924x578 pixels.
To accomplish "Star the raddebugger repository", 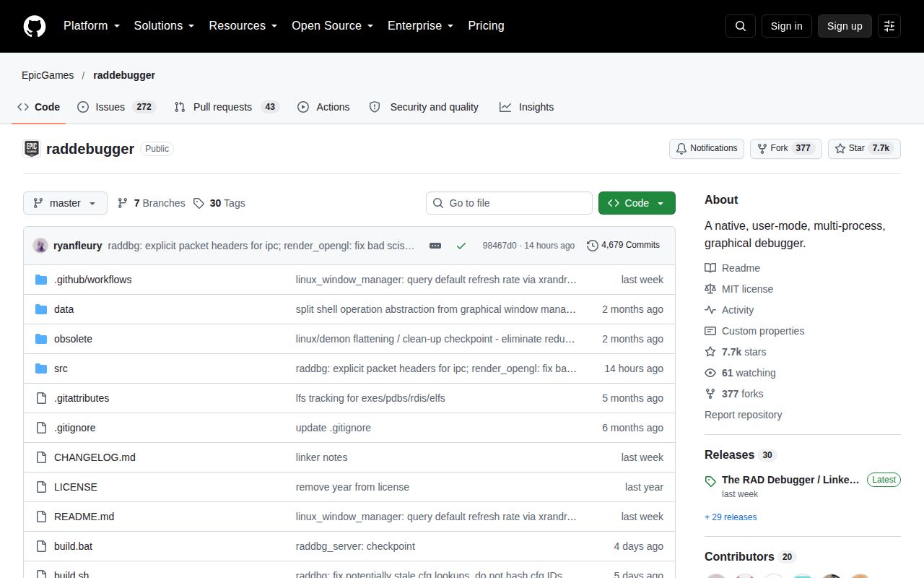I will tap(864, 148).
